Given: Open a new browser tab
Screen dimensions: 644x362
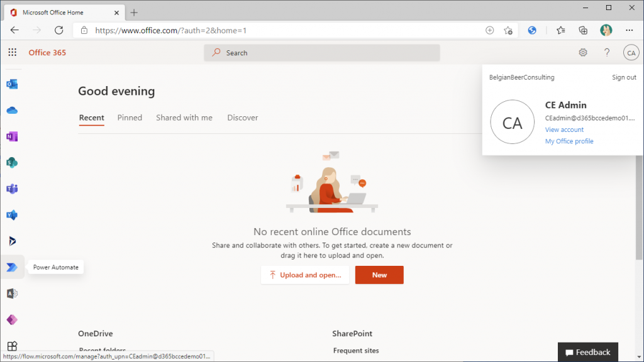Looking at the screenshot, I should [x=134, y=13].
